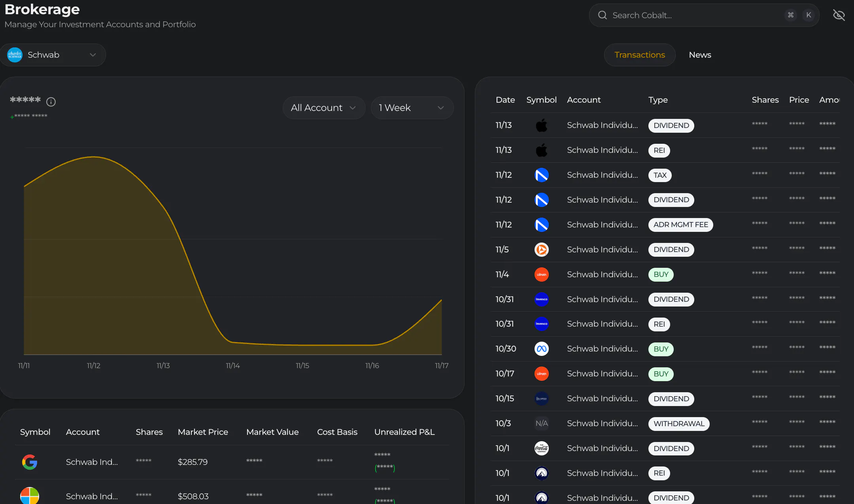Click the UiPath logo in 10/17 row
This screenshot has width=854, height=504.
tap(541, 374)
